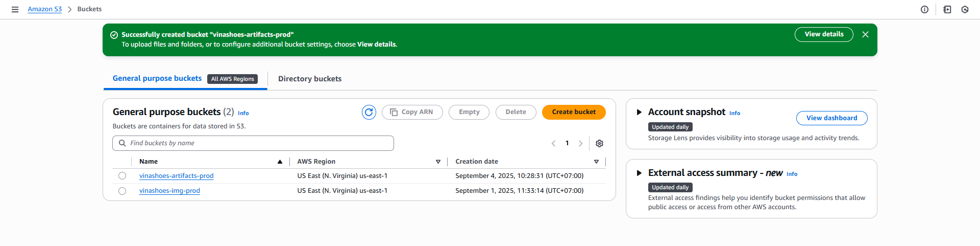The image size is (980, 246).
Task: Expand the Account snapshot section
Action: click(639, 112)
